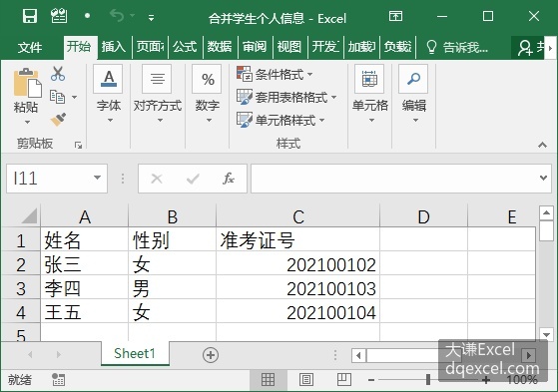Click the next sheet navigation arrow
Image resolution: width=558 pixels, height=392 pixels.
tap(59, 354)
